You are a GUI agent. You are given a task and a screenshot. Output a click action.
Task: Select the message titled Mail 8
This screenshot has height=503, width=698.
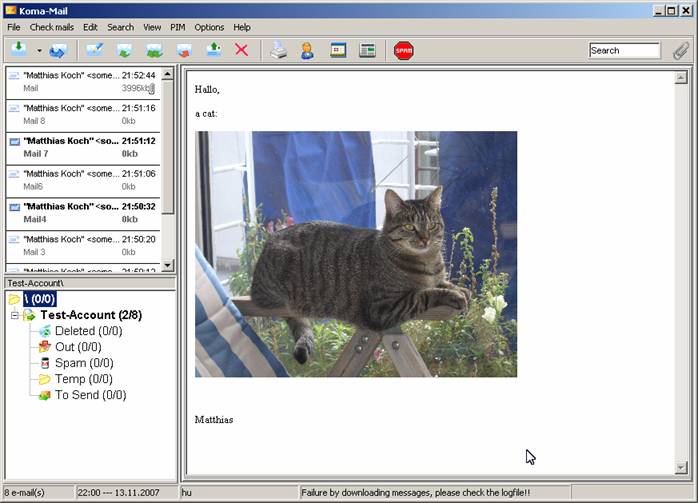click(x=83, y=116)
